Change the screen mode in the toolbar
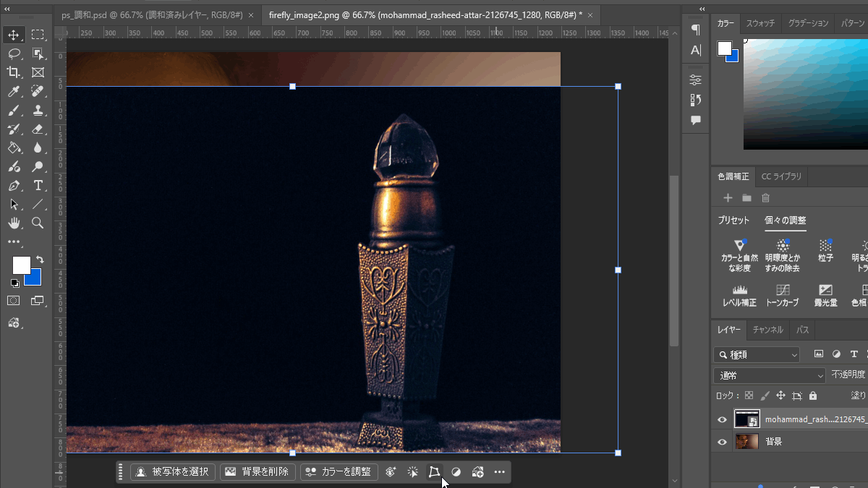 [x=38, y=300]
